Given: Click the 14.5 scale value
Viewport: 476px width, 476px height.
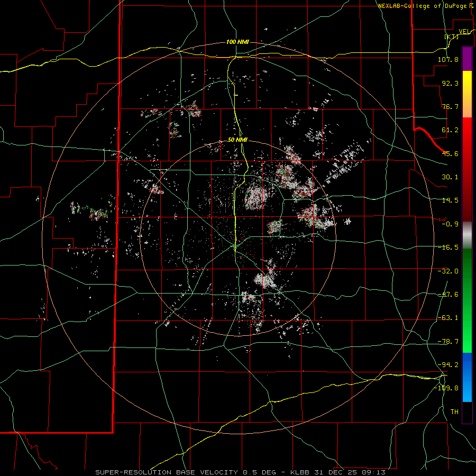Looking at the screenshot, I should click(x=450, y=200).
